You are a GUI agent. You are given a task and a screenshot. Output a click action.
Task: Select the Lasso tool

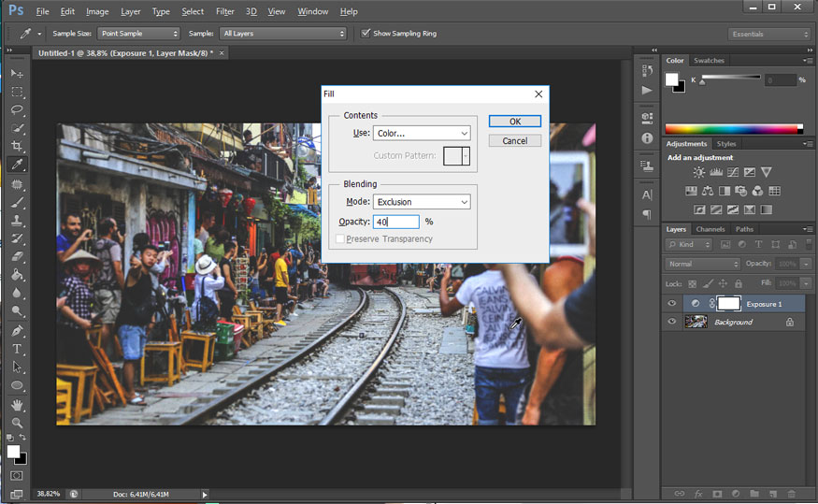coord(17,110)
